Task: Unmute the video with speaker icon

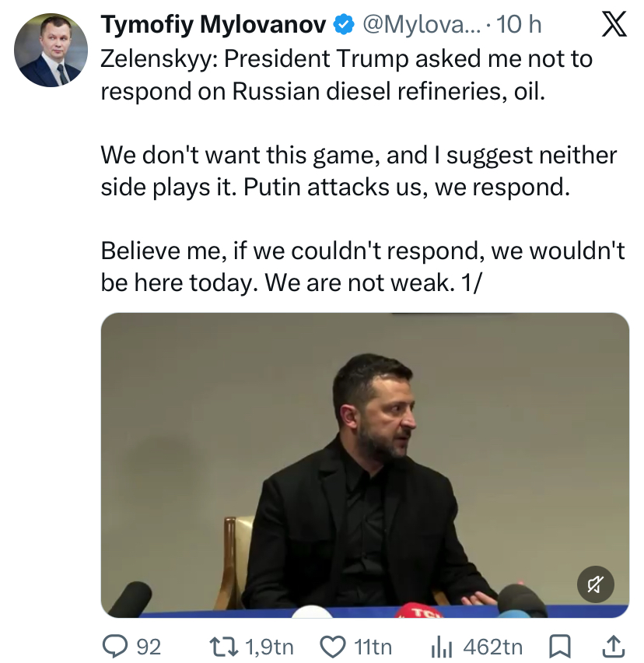Action: tap(596, 584)
